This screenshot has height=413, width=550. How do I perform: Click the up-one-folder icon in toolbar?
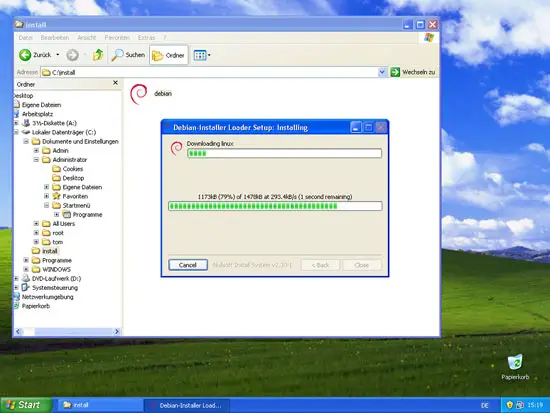point(98,55)
